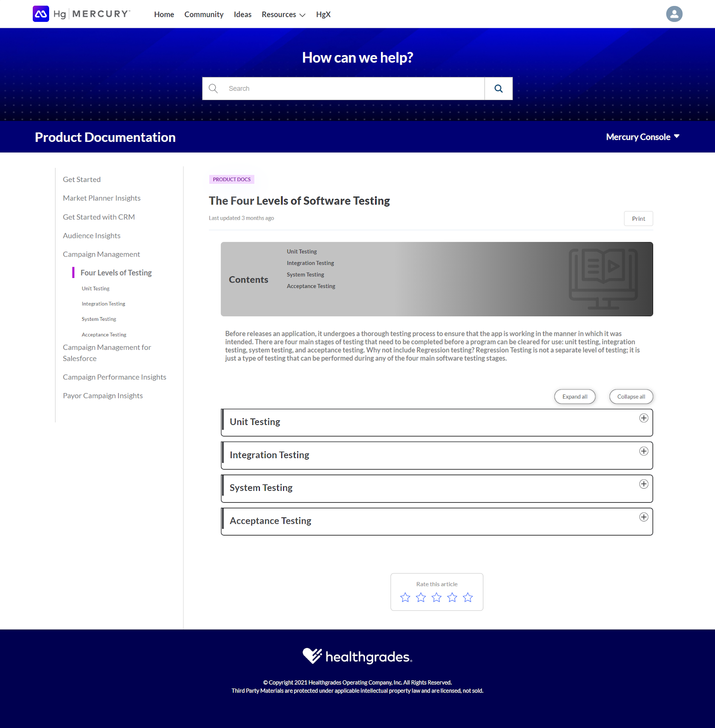Rate the article two stars
Screen dimensions: 715x728
[x=421, y=597]
